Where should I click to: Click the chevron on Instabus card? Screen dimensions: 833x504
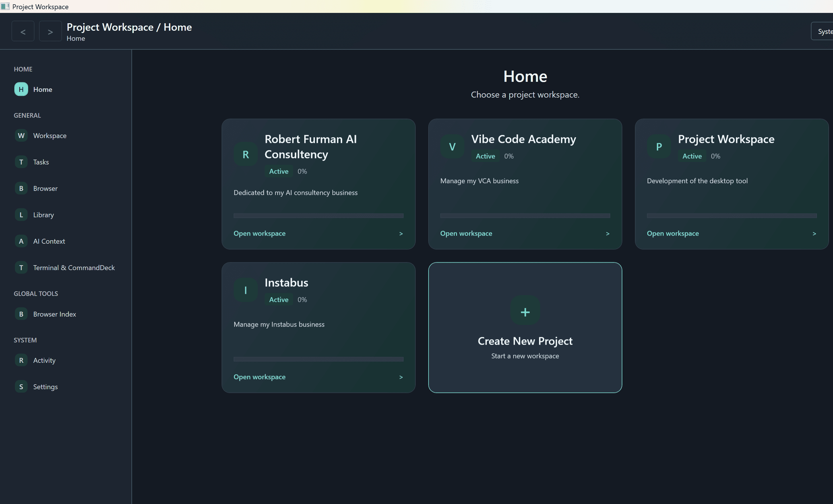[x=401, y=377]
